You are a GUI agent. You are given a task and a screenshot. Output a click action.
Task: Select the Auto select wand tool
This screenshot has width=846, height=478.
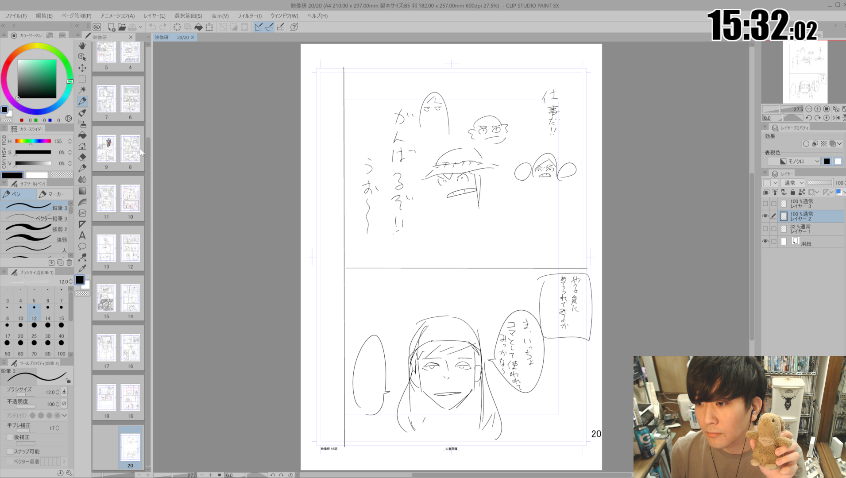pyautogui.click(x=82, y=90)
